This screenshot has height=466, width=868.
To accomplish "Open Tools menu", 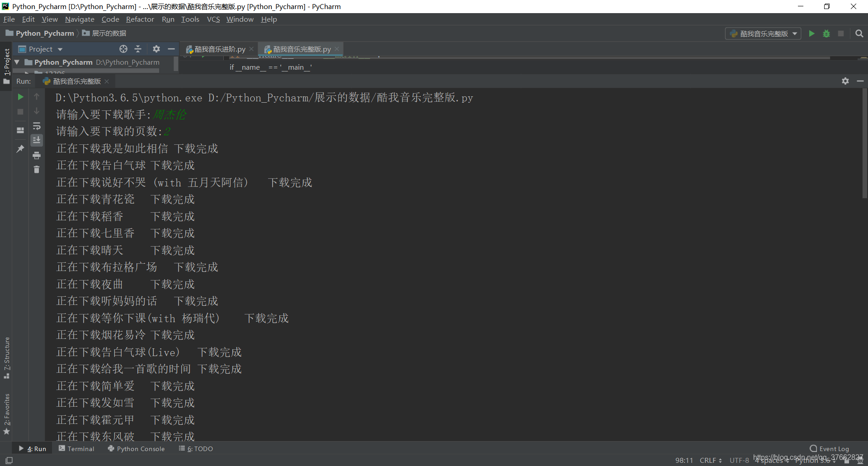I will point(190,19).
